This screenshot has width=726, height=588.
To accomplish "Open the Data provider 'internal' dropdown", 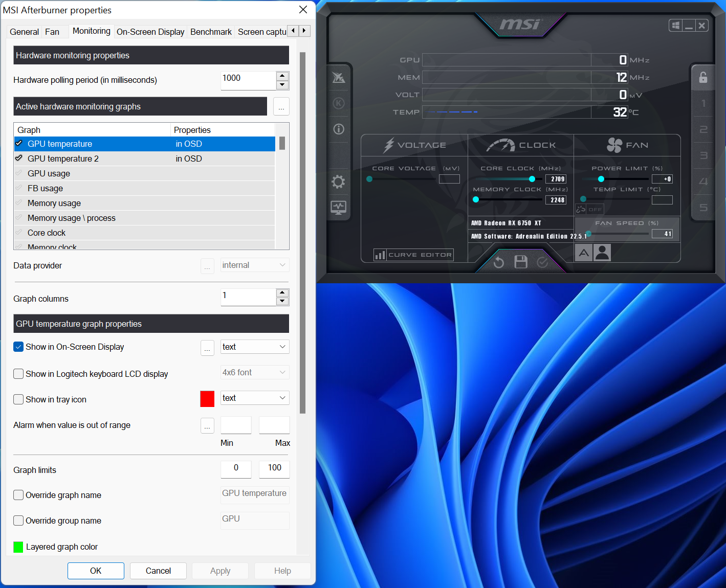I will pos(255,265).
